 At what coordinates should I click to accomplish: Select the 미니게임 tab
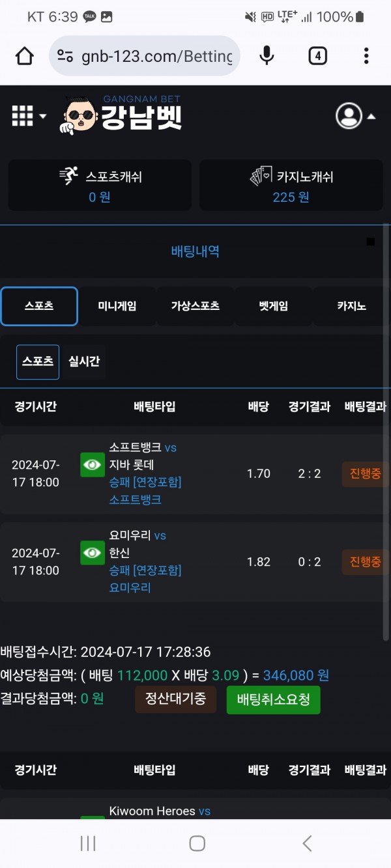[117, 306]
